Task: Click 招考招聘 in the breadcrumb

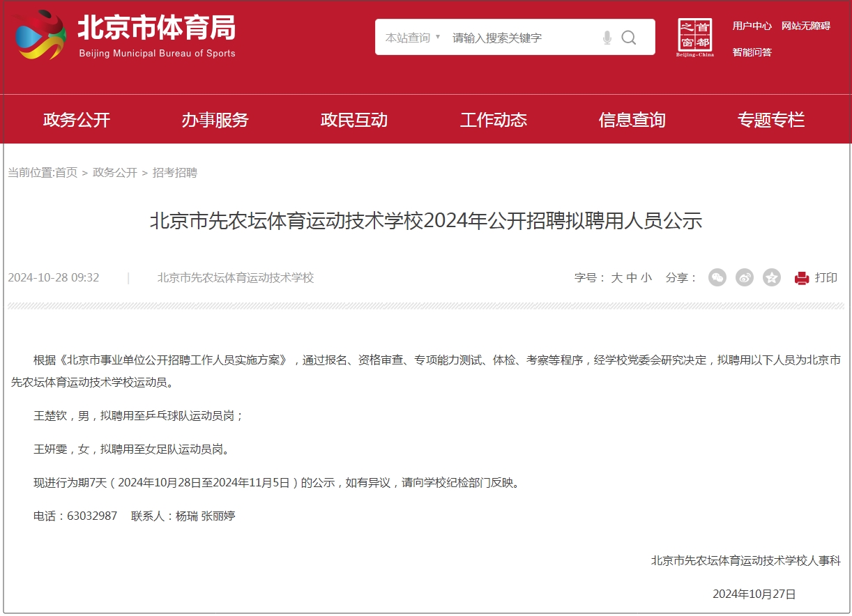Action: [x=175, y=172]
